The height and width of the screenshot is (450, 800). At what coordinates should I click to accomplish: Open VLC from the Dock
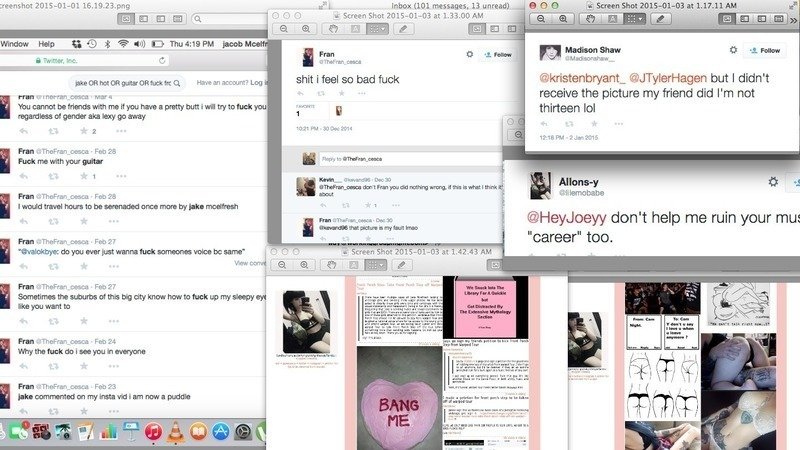tap(175, 431)
